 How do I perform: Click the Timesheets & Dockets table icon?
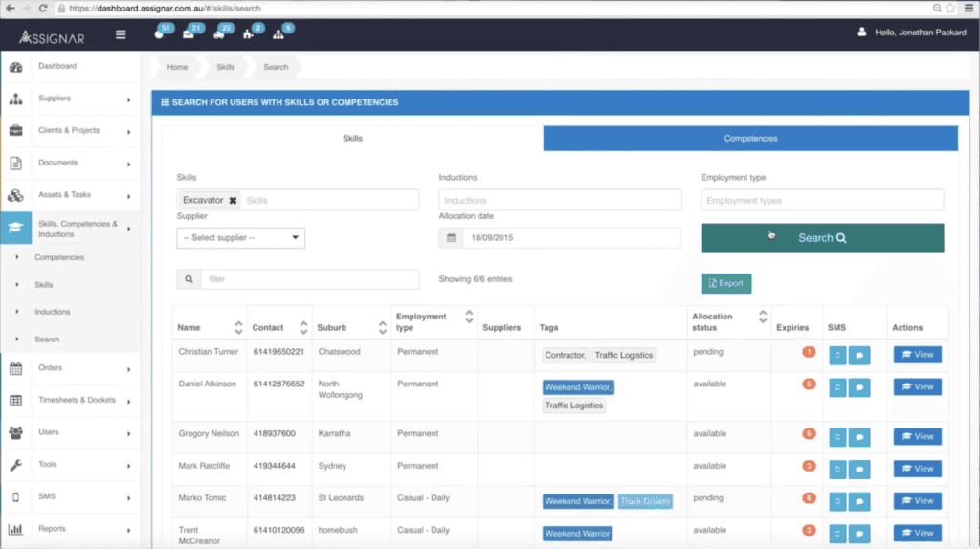(15, 401)
